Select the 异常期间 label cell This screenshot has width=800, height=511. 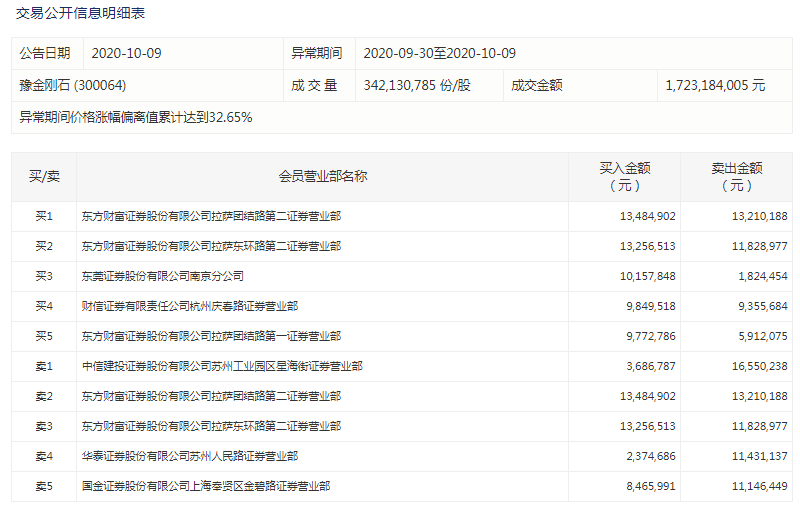[x=319, y=53]
